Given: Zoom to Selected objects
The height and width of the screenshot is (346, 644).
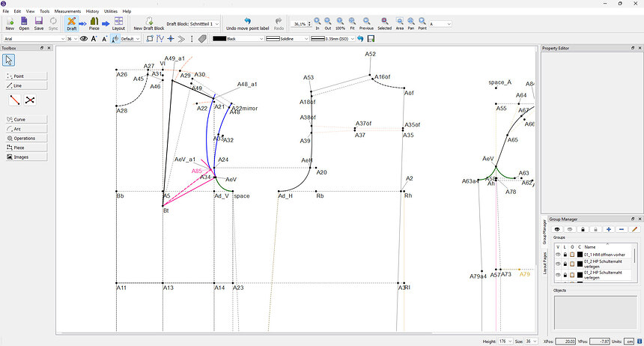Looking at the screenshot, I should click(384, 23).
